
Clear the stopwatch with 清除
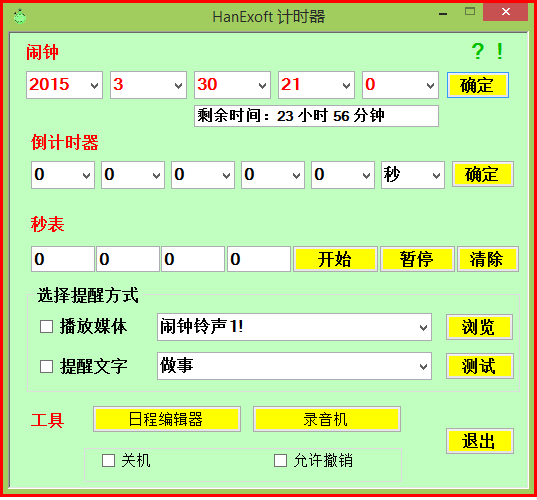pos(488,259)
